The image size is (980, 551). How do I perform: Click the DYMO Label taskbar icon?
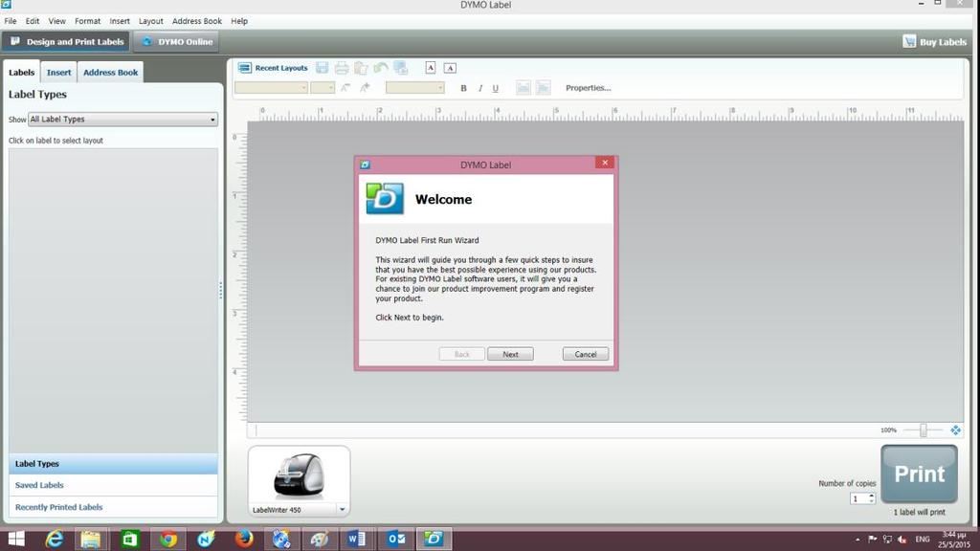(x=434, y=539)
